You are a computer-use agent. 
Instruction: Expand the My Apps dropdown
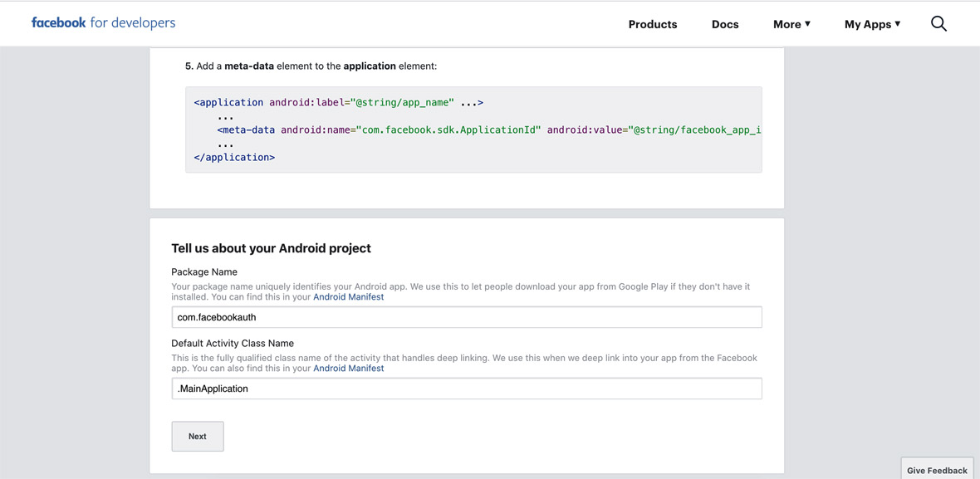(873, 24)
